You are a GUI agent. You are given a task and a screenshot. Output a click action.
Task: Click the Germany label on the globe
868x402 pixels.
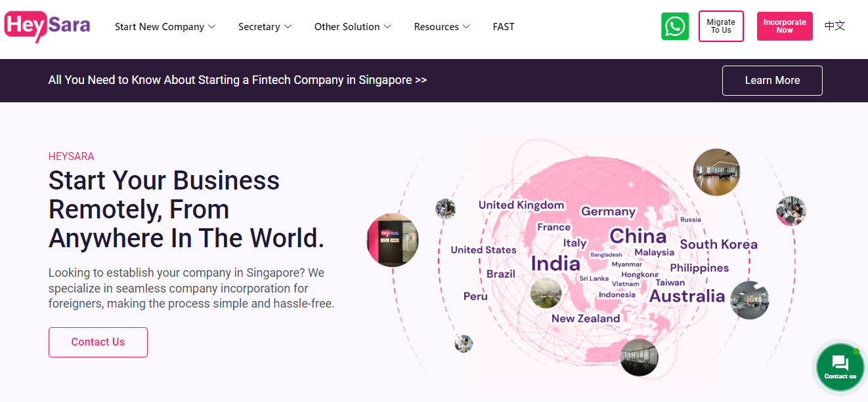608,212
